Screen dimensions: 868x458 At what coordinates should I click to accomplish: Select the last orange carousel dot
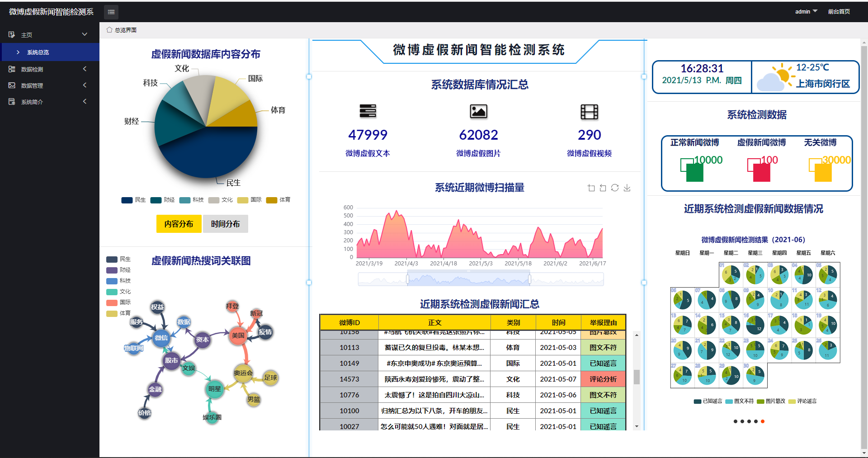pyautogui.click(x=763, y=421)
